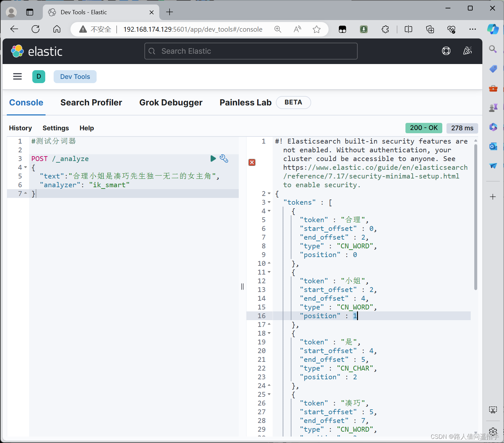Open the newsfeed celebration icon
The width and height of the screenshot is (504, 443).
point(467,51)
